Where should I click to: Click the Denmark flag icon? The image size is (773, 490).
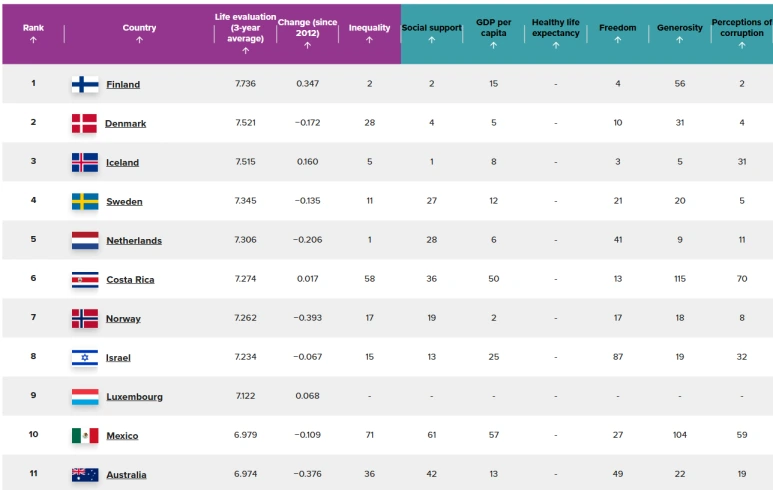(84, 123)
